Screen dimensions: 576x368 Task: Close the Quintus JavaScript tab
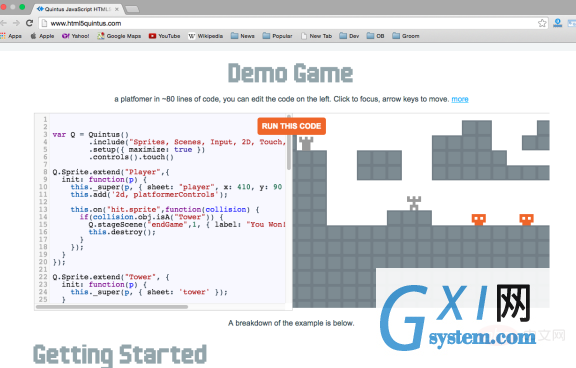coord(117,9)
